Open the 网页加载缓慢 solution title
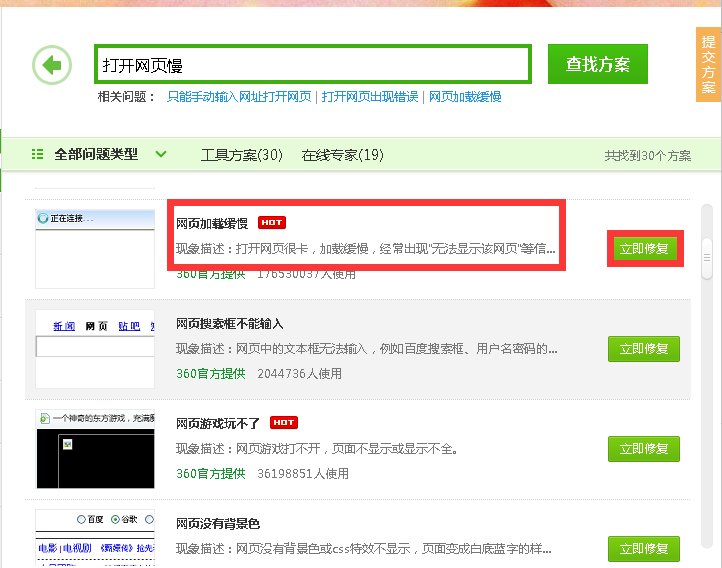The height and width of the screenshot is (568, 722). 212,223
